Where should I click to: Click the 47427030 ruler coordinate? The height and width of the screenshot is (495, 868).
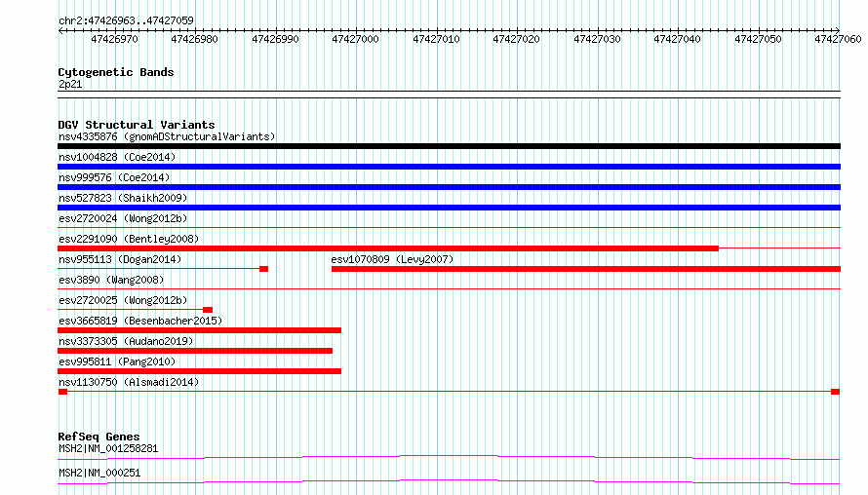[597, 39]
